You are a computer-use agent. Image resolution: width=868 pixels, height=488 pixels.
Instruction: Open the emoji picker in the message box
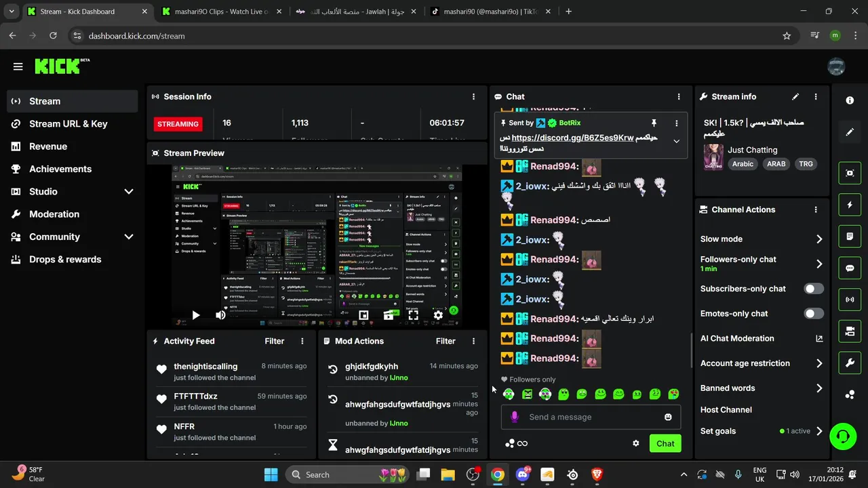pos(668,417)
